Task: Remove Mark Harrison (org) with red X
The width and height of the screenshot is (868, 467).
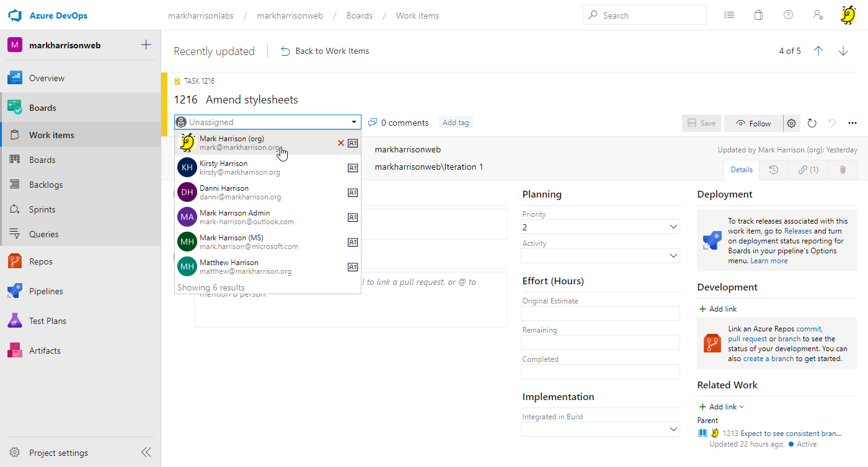Action: [x=340, y=143]
